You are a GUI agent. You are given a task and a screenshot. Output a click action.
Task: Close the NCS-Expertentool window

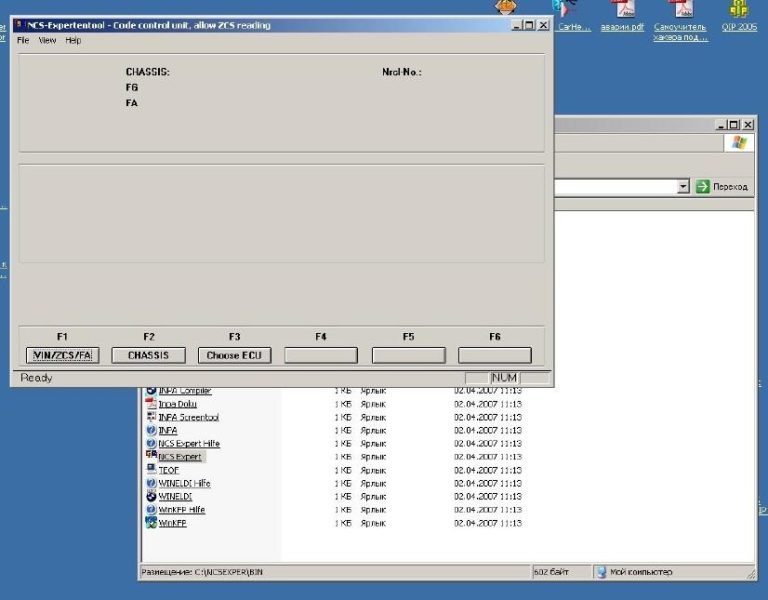pyautogui.click(x=543, y=25)
